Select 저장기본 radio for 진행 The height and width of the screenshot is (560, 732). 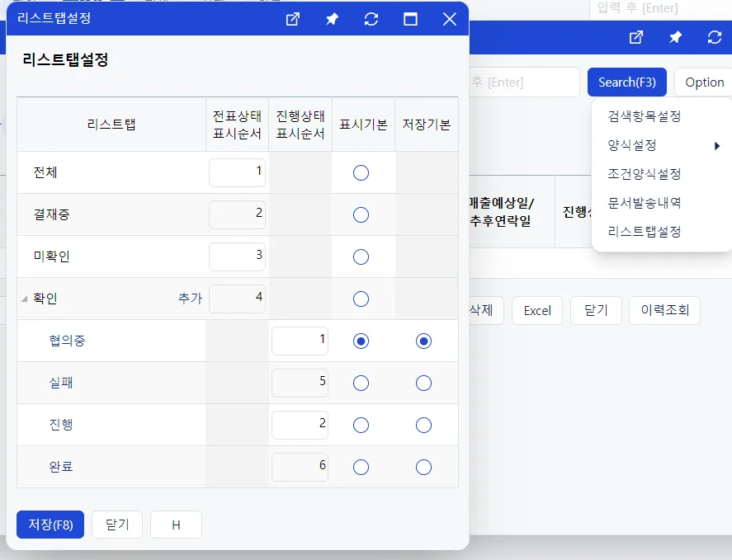[423, 425]
